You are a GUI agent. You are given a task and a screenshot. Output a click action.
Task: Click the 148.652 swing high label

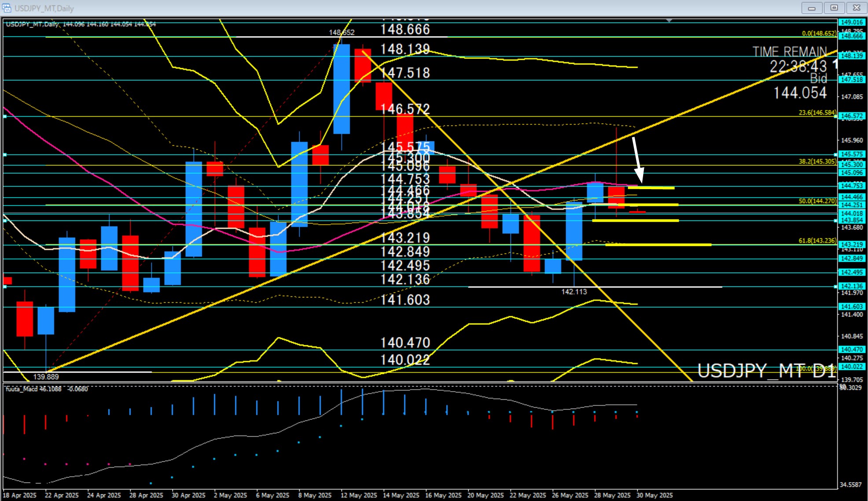click(342, 33)
